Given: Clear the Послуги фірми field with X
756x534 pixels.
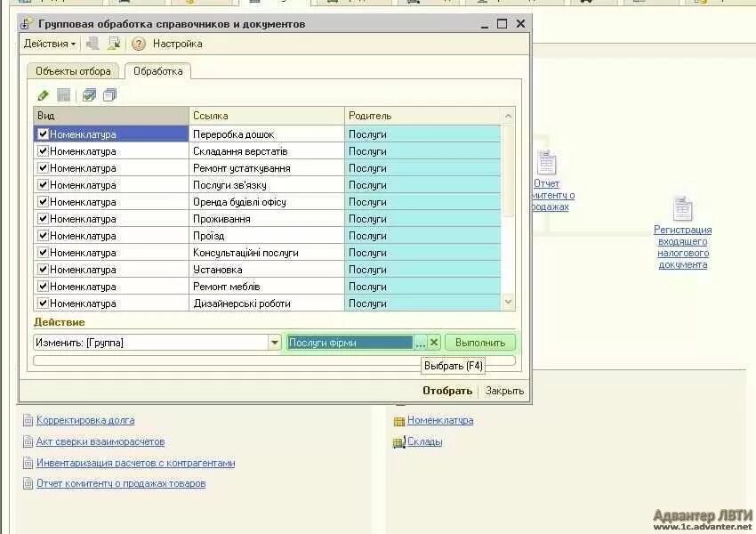Looking at the screenshot, I should point(434,343).
